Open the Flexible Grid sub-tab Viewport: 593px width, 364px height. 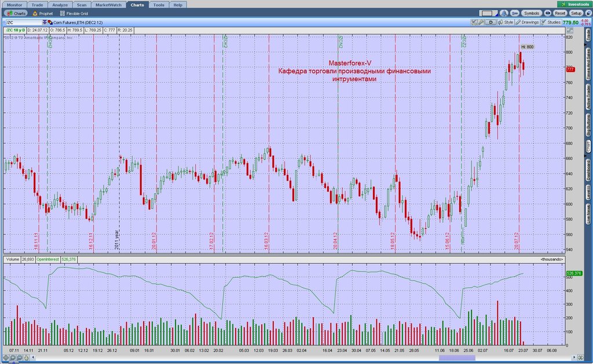pos(74,13)
